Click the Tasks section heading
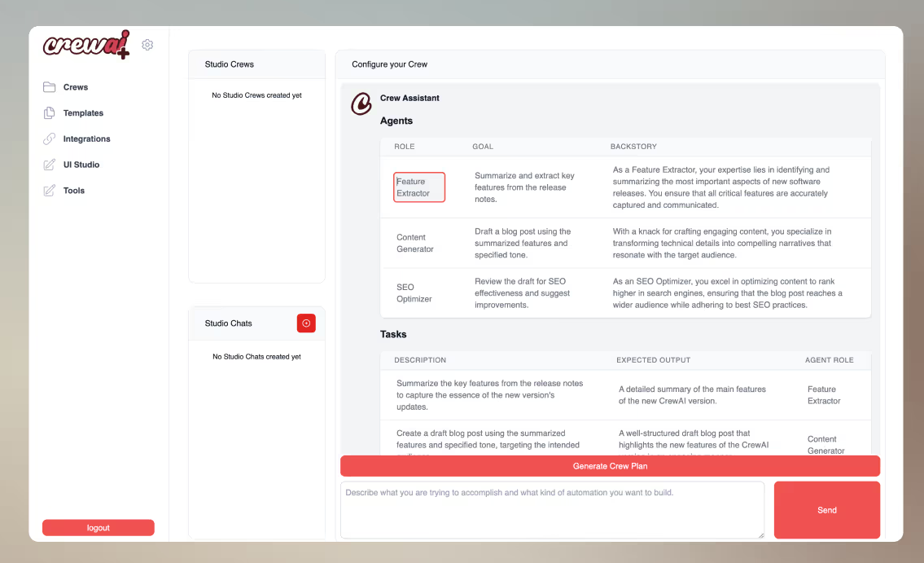The width and height of the screenshot is (924, 563). point(393,334)
